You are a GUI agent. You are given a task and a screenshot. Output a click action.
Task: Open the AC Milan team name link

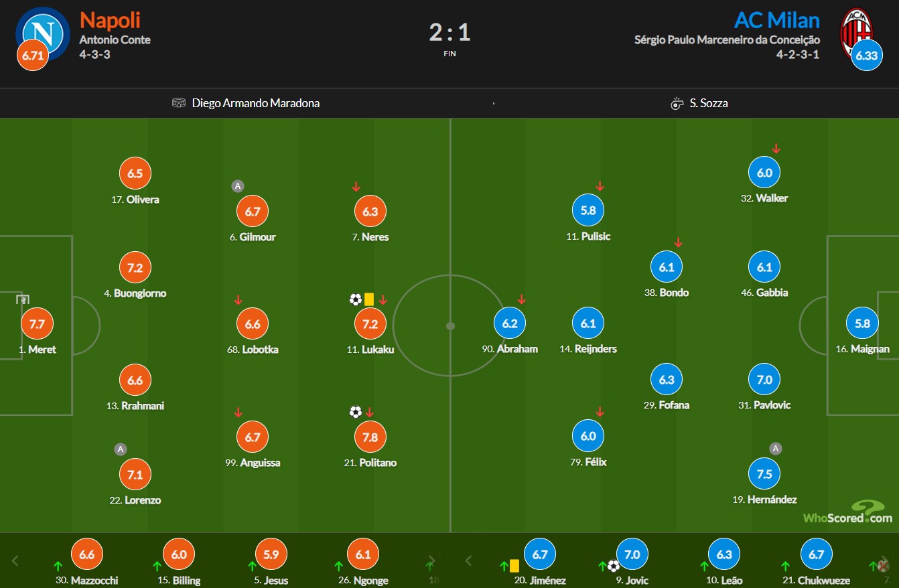tap(777, 19)
